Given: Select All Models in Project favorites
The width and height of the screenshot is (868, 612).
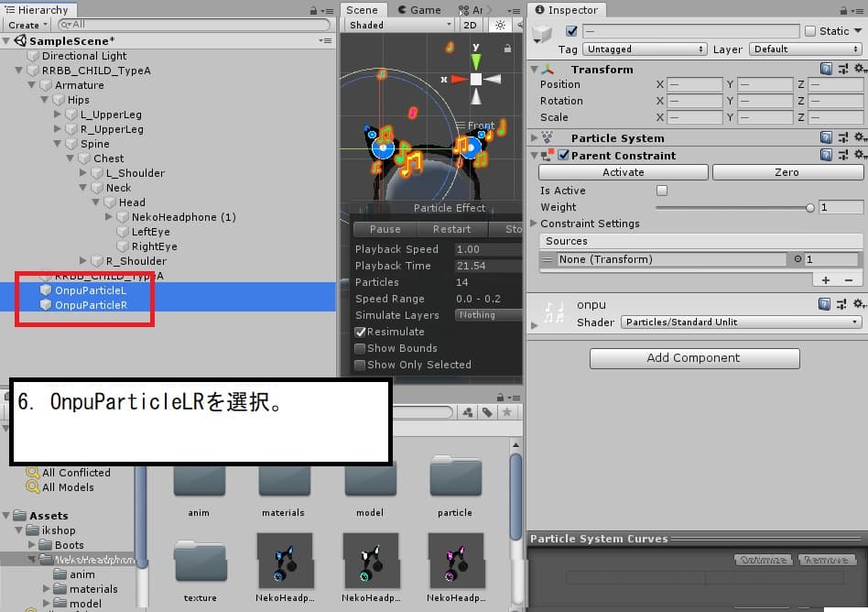Looking at the screenshot, I should coord(68,487).
